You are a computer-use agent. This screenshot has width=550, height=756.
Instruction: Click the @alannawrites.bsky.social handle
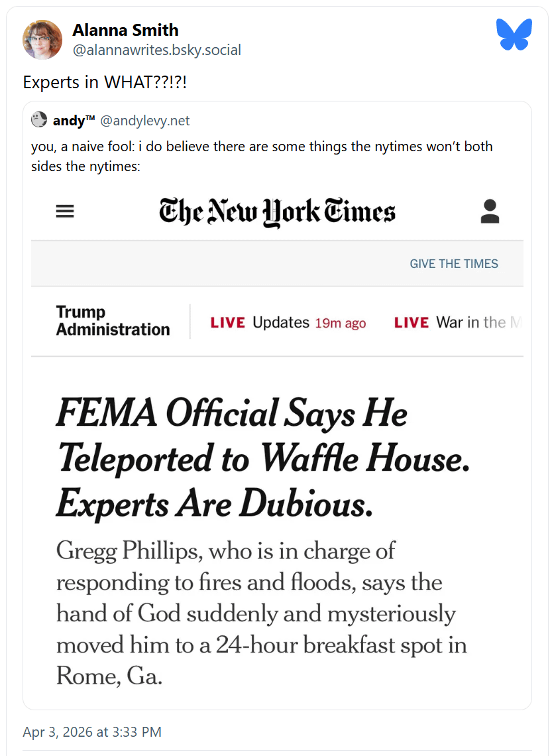coord(156,50)
